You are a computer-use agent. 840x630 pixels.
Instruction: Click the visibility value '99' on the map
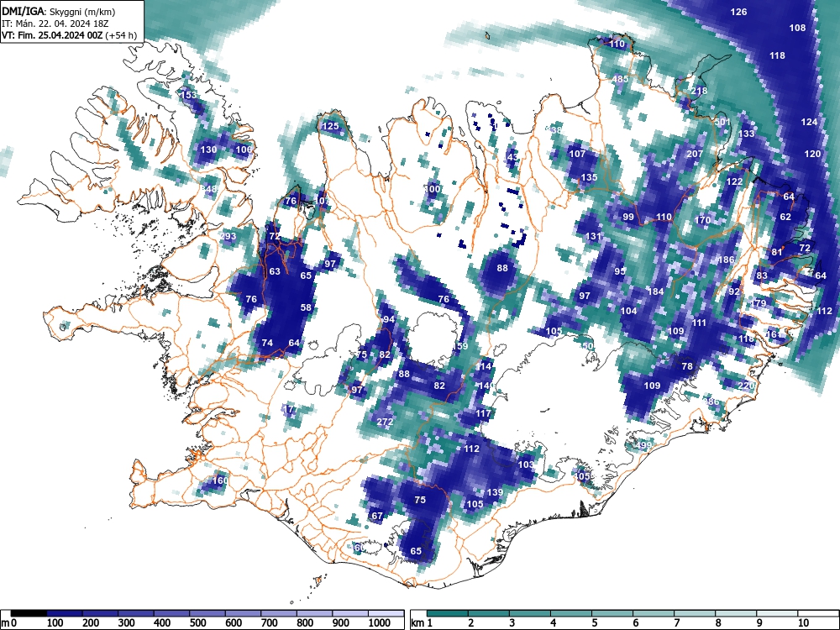[628, 217]
